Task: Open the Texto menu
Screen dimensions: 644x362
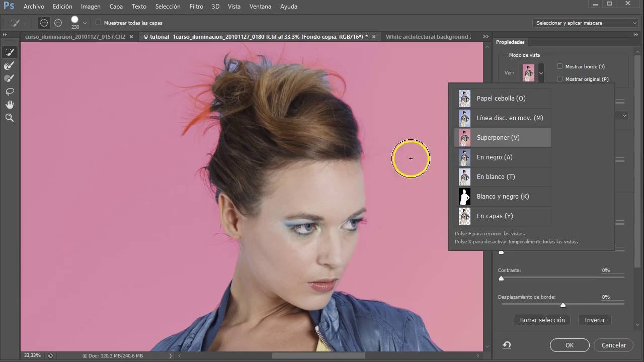Action: [139, 7]
